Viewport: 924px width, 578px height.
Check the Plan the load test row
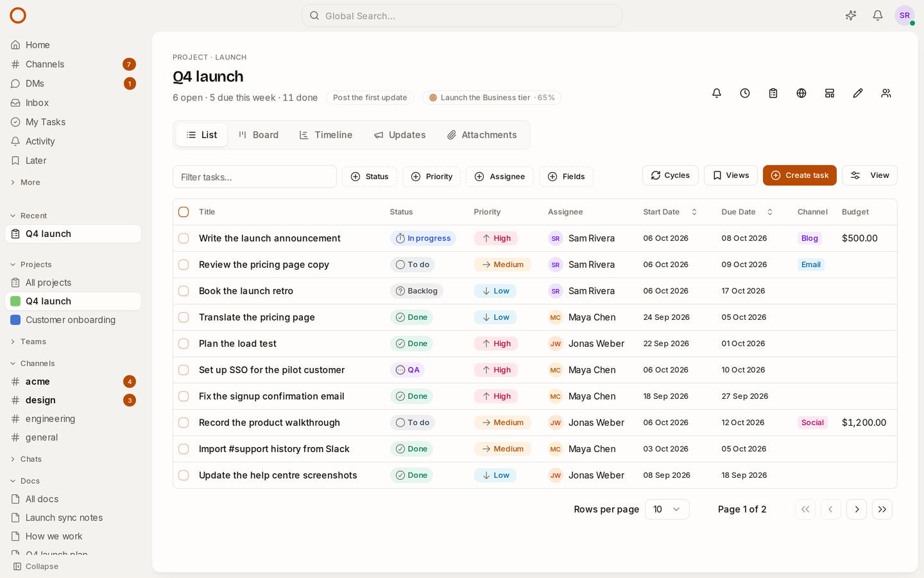(x=184, y=344)
